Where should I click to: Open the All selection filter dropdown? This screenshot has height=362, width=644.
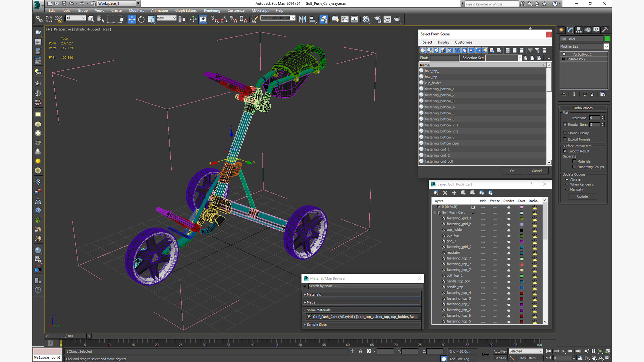(x=75, y=18)
